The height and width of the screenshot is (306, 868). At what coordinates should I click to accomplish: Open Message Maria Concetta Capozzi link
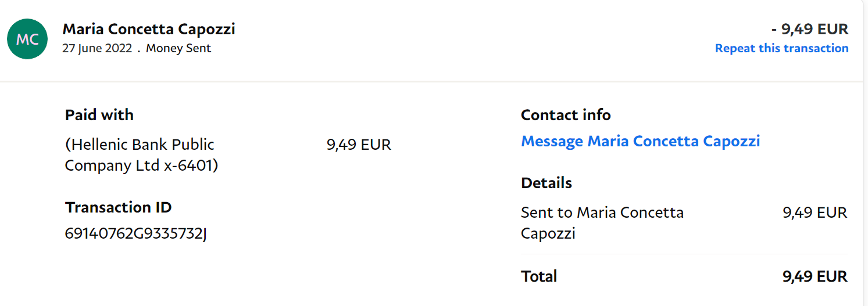(x=640, y=141)
